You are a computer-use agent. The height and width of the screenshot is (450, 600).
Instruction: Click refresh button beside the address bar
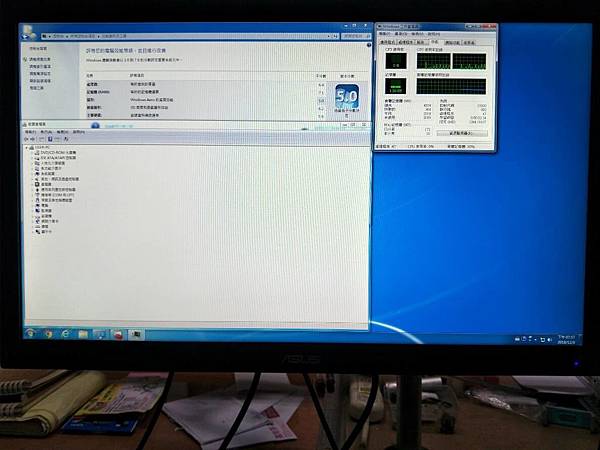click(335, 36)
